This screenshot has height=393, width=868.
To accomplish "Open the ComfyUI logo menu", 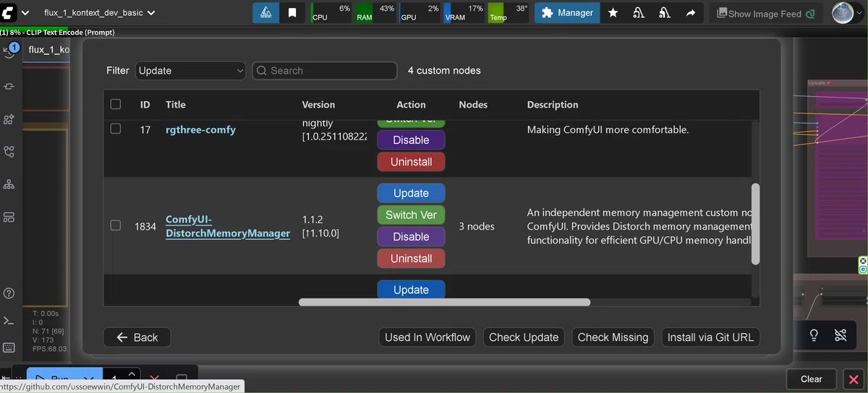I will click(x=9, y=13).
